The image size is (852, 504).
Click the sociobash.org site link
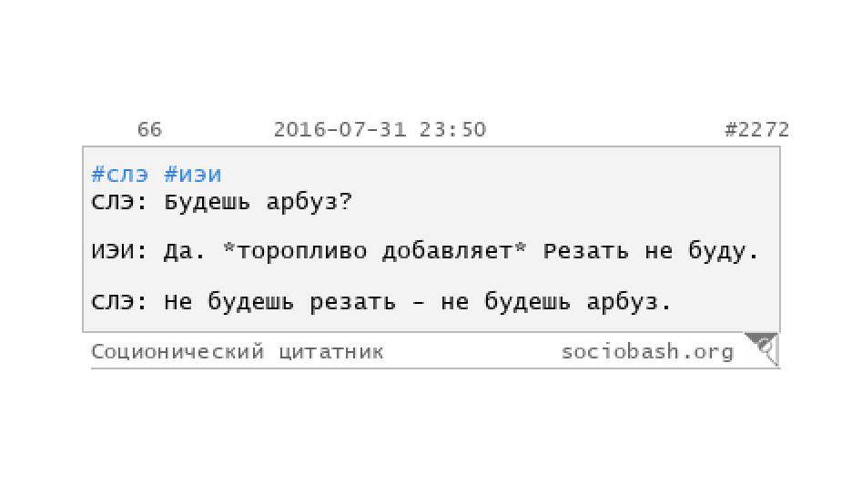[x=647, y=352]
